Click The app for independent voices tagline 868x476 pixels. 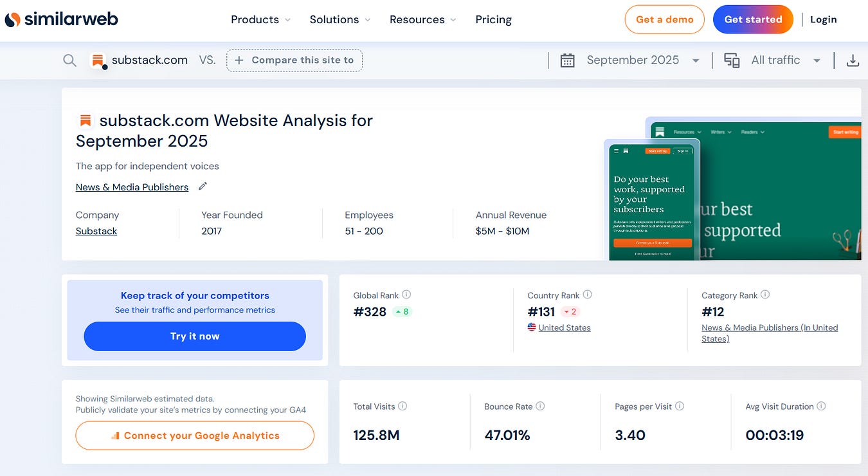[x=147, y=166]
